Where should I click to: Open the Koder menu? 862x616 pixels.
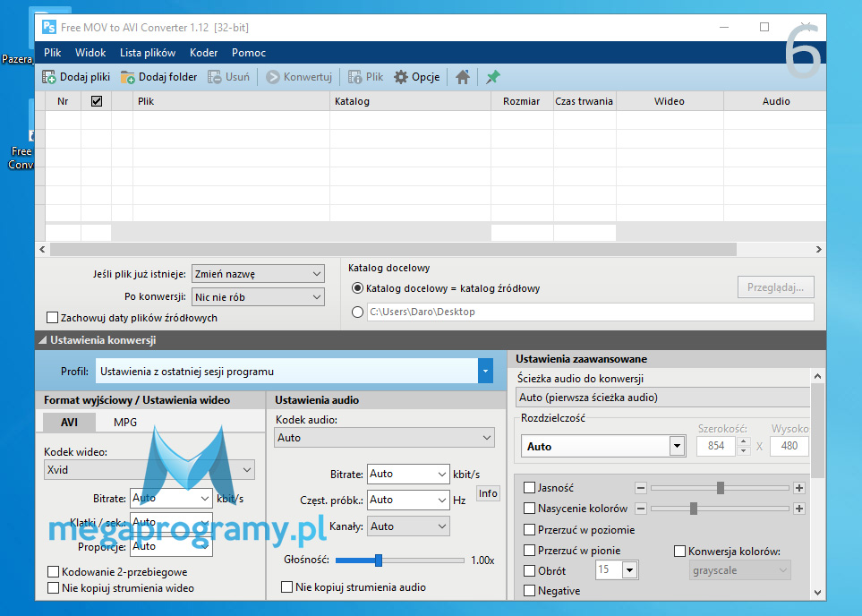pos(203,53)
